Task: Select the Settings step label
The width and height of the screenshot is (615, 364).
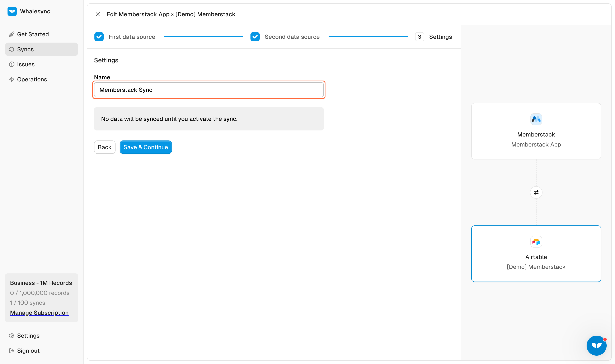Action: [440, 37]
